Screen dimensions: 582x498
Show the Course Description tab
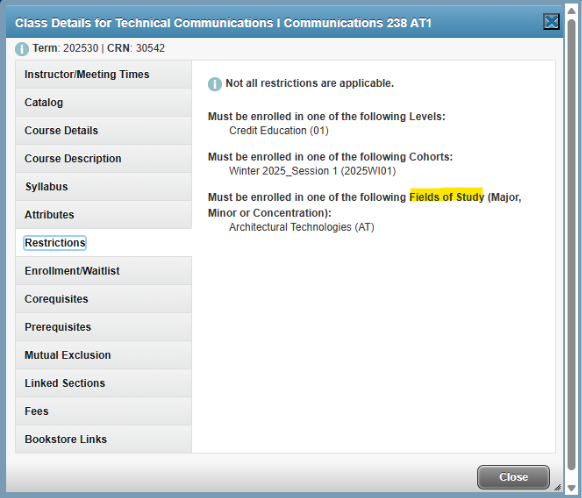tap(104, 158)
